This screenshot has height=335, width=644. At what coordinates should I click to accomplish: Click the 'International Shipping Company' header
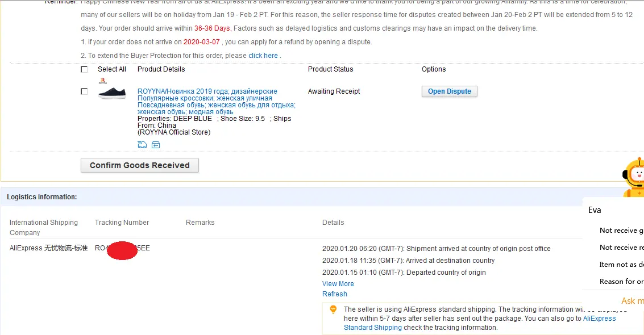pos(44,228)
